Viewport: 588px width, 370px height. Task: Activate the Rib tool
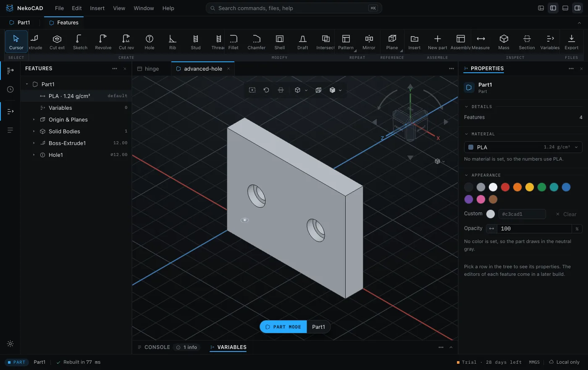pos(173,42)
